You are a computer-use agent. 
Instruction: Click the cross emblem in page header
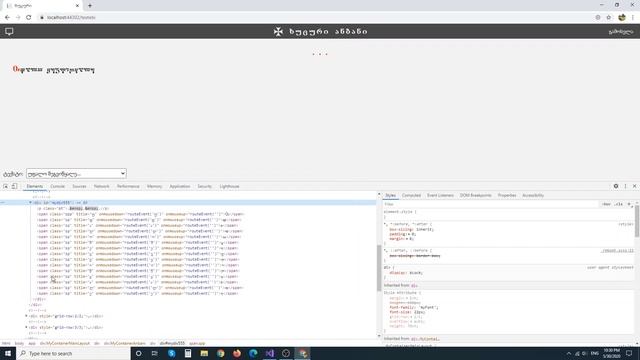pyautogui.click(x=278, y=31)
